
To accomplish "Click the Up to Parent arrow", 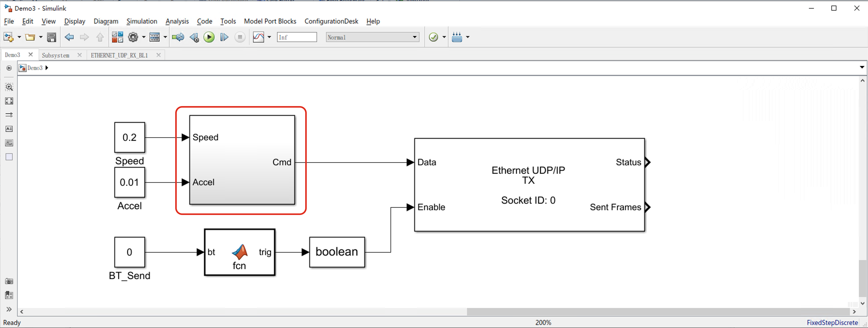I will click(x=100, y=37).
